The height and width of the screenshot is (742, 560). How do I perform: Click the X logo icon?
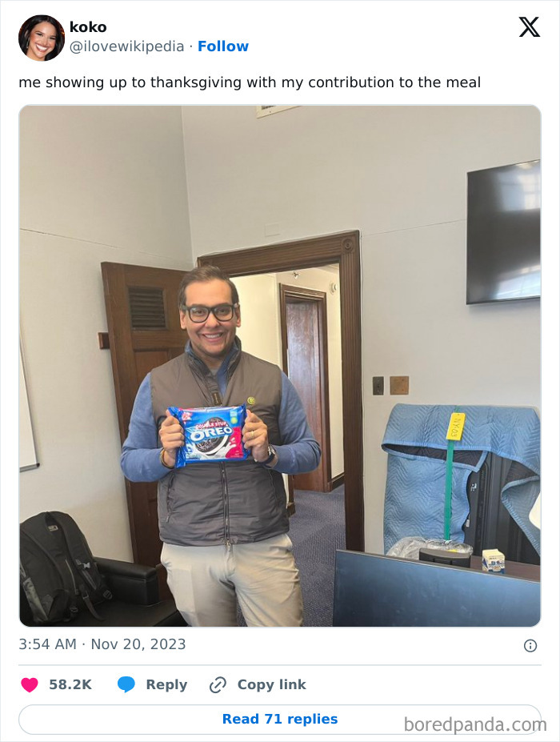click(530, 26)
